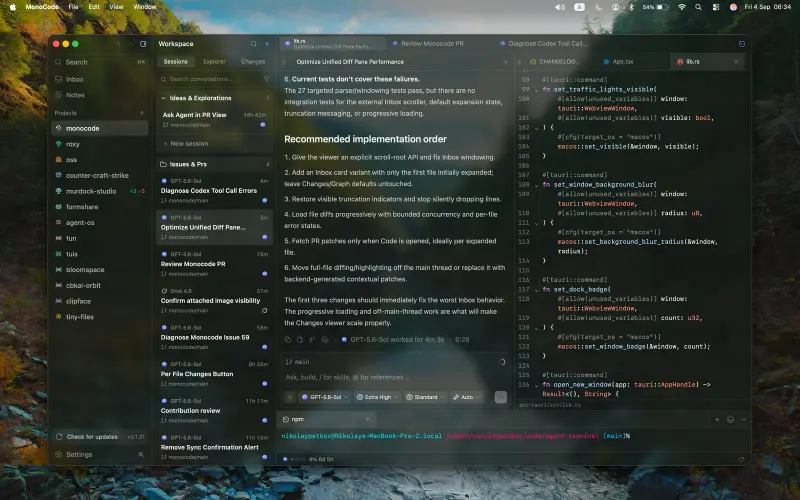Click the plus attach button in the composer

point(290,397)
